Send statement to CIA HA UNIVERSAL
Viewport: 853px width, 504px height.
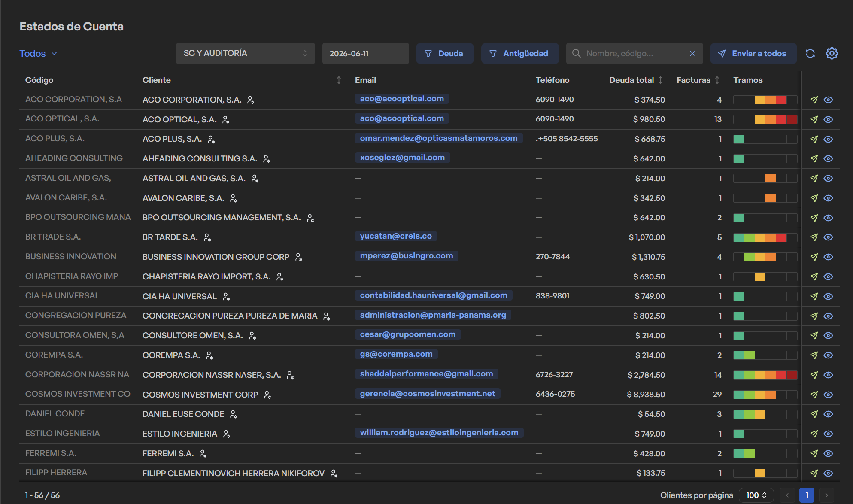pos(814,296)
